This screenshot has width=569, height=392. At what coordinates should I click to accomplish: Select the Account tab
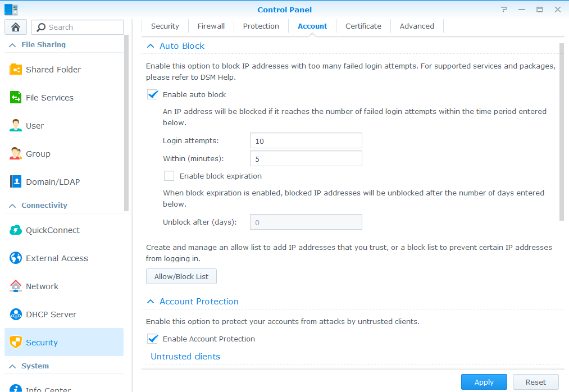point(312,26)
